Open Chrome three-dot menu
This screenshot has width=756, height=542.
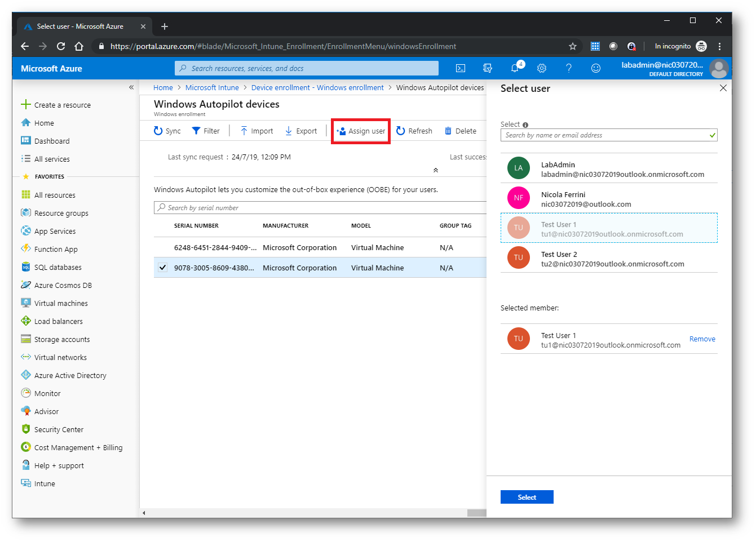tap(719, 46)
